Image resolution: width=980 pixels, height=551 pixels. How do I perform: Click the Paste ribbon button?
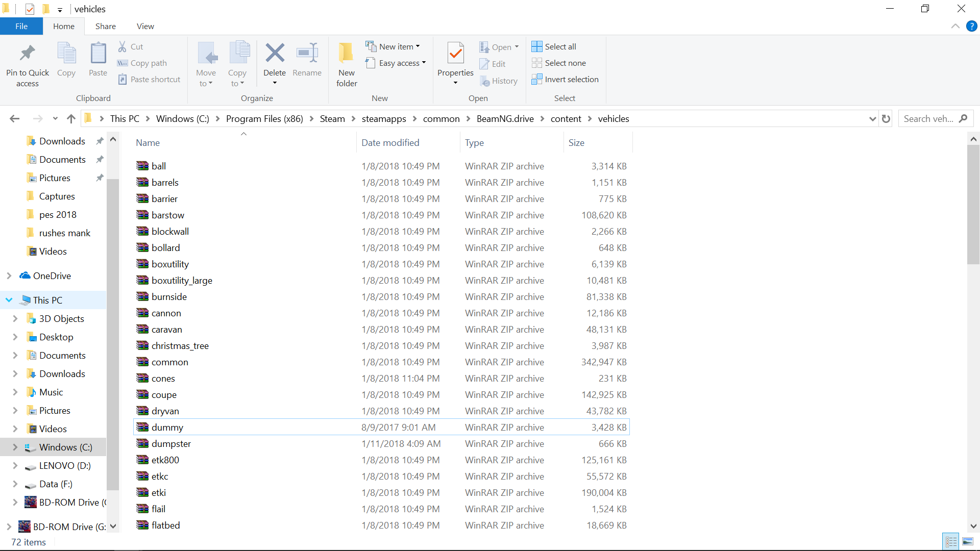tap(98, 60)
